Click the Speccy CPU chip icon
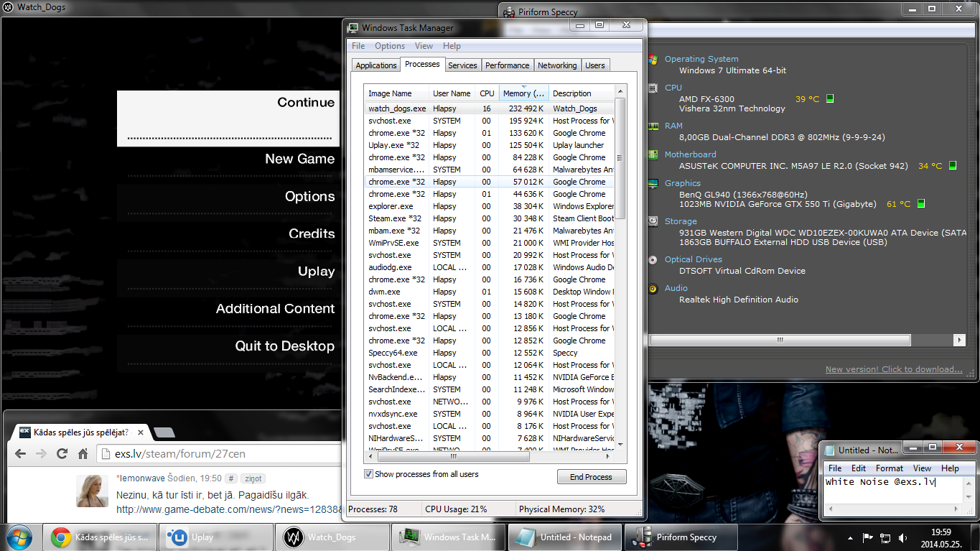The width and height of the screenshot is (980, 551). (653, 88)
